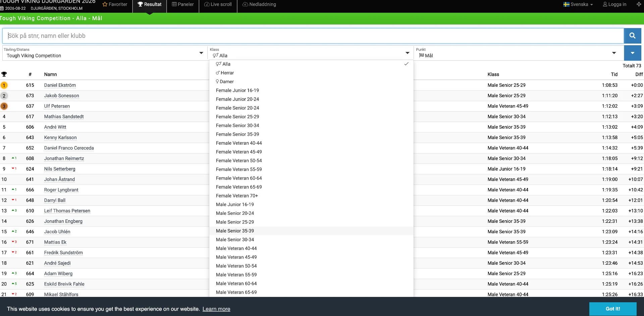This screenshot has width=644, height=316.
Task: Click the Klass column header
Action: (x=493, y=74)
